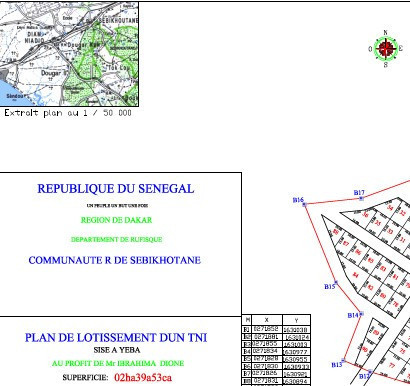The image size is (410, 386).
Task: Click the compass rose north arrow icon
Action: click(x=385, y=48)
